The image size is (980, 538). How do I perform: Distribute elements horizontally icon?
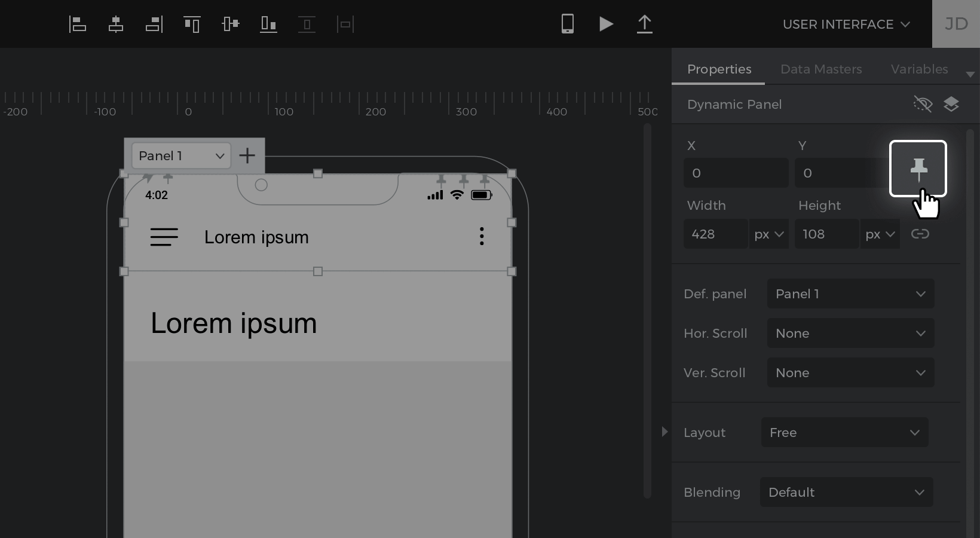(345, 24)
